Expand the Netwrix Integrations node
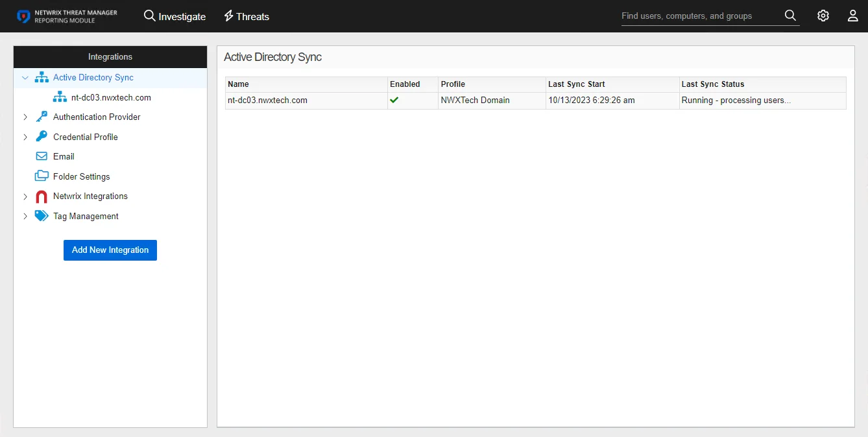The image size is (868, 437). [25, 196]
